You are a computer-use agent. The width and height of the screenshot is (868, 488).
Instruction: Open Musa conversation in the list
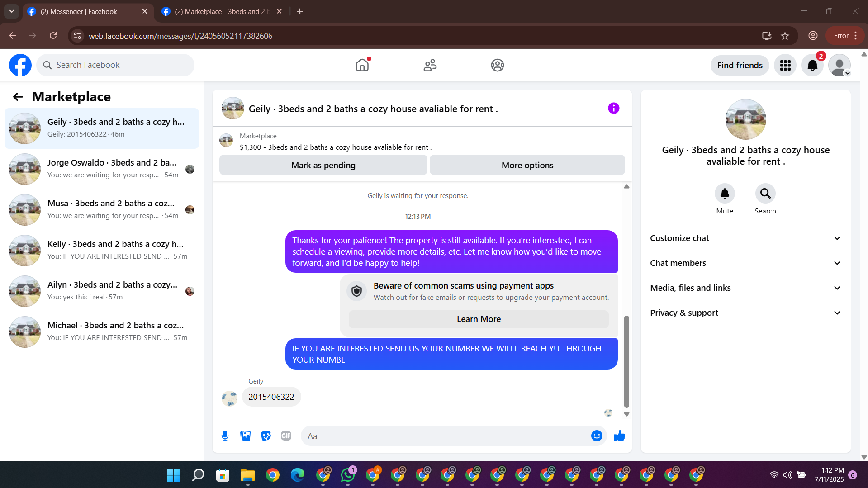(x=102, y=210)
